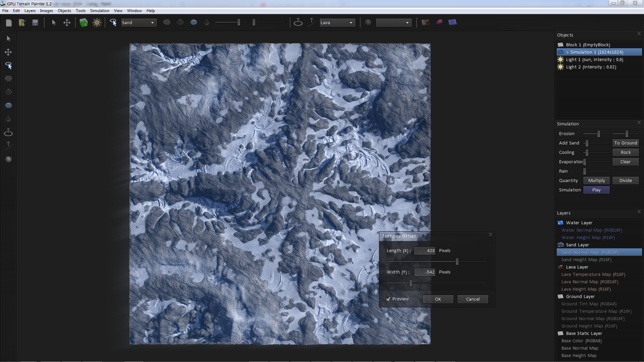The height and width of the screenshot is (362, 644).
Task: Open the Lava dropdown in toolbar
Action: click(337, 22)
